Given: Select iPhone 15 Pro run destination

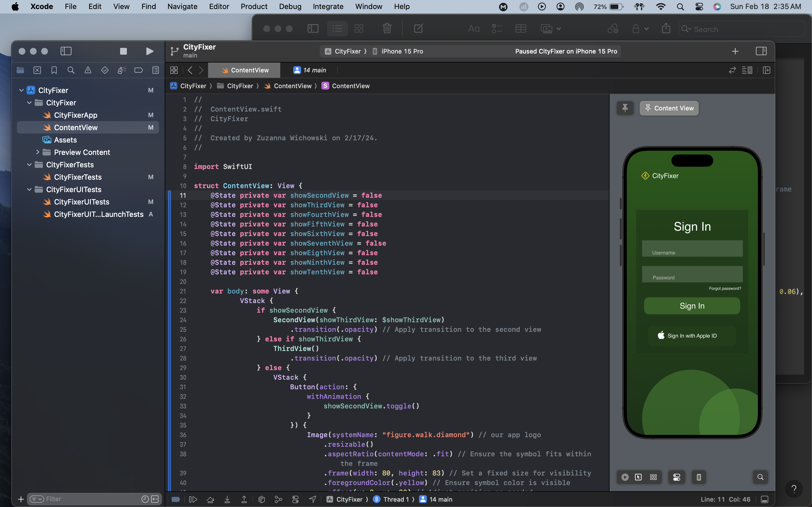Looking at the screenshot, I should (x=402, y=51).
